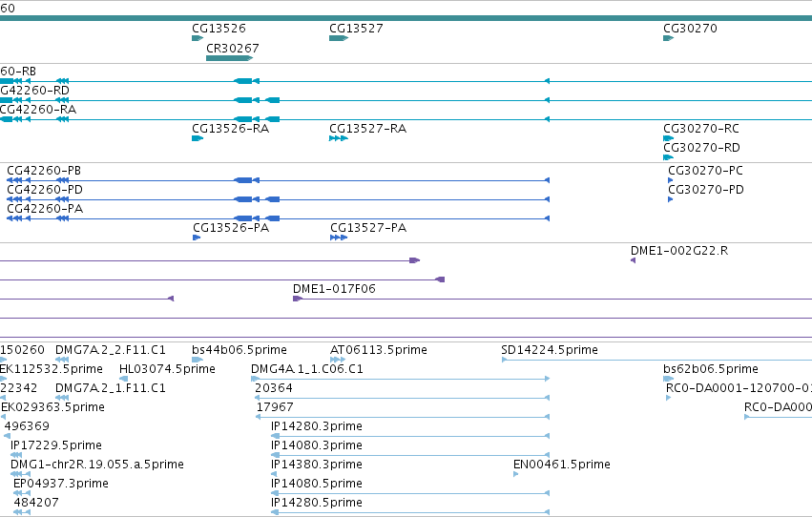Select EST IP14380.3prime label

click(317, 465)
